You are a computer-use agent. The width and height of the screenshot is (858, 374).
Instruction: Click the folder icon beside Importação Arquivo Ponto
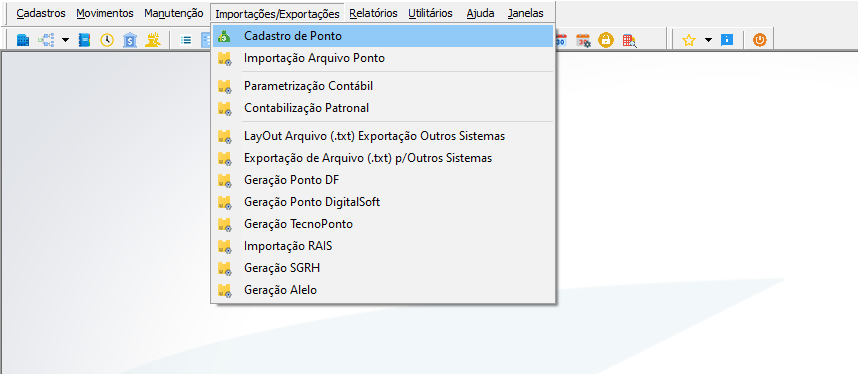[x=224, y=58]
